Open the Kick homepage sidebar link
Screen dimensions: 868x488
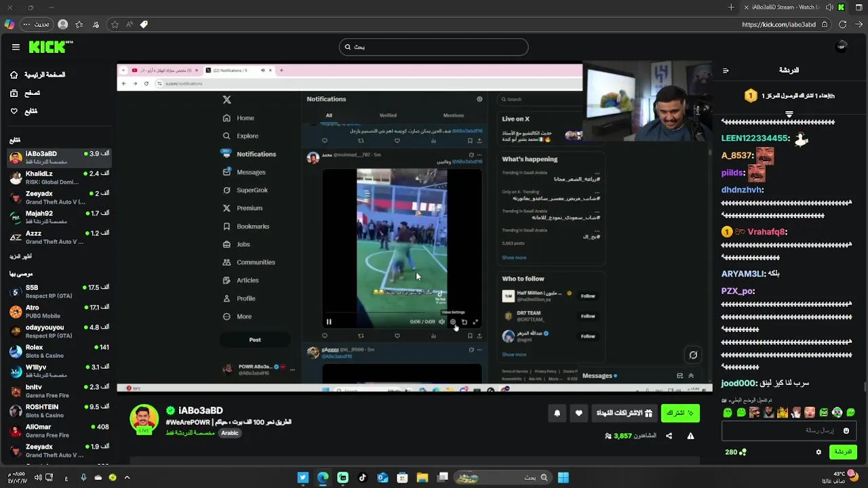38,75
